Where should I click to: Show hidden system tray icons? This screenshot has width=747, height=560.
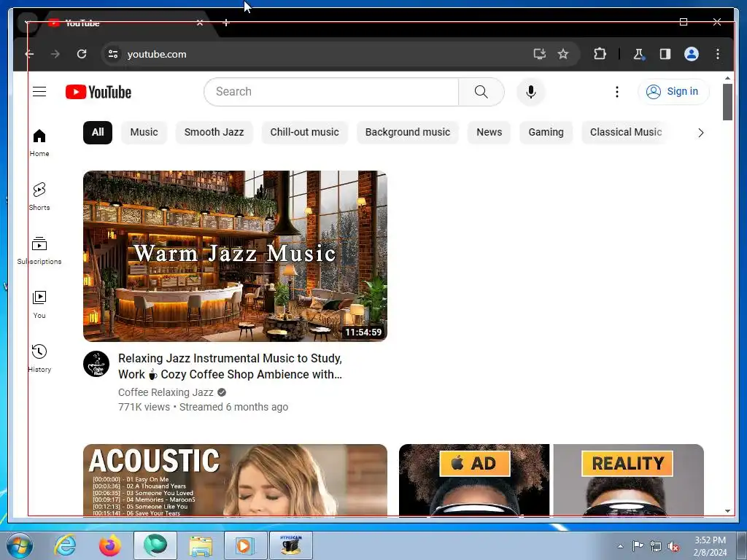(620, 546)
